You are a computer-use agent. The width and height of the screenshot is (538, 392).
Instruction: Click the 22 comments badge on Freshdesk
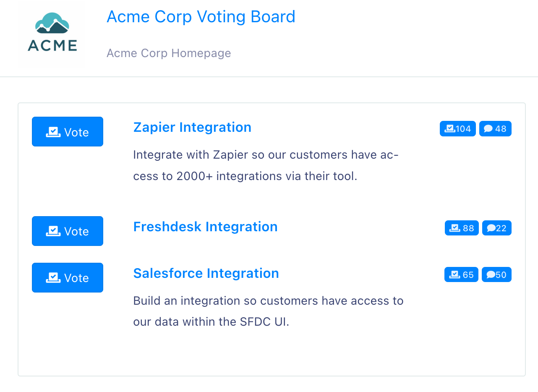[497, 228]
